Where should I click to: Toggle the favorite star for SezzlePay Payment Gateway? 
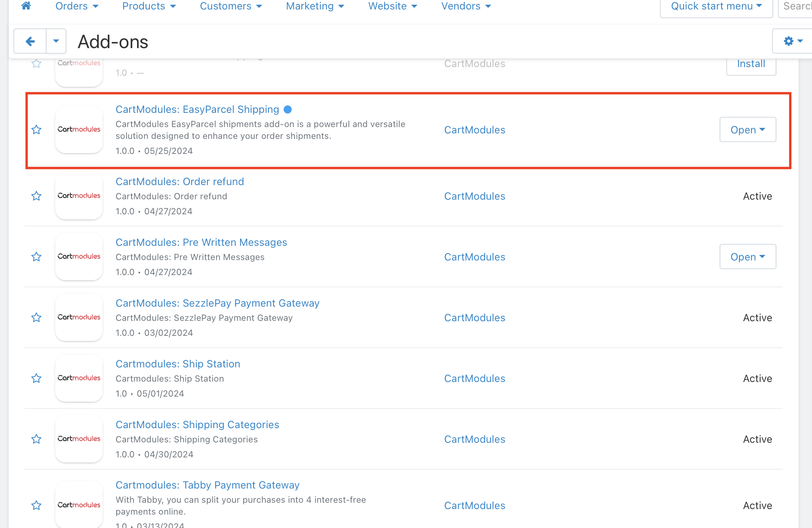click(36, 317)
